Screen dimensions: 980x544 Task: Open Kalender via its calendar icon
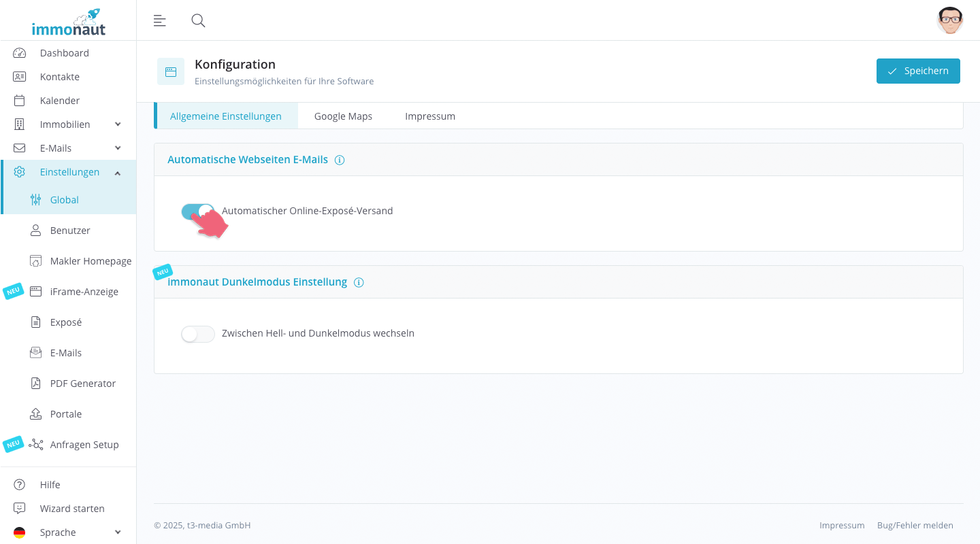point(19,101)
